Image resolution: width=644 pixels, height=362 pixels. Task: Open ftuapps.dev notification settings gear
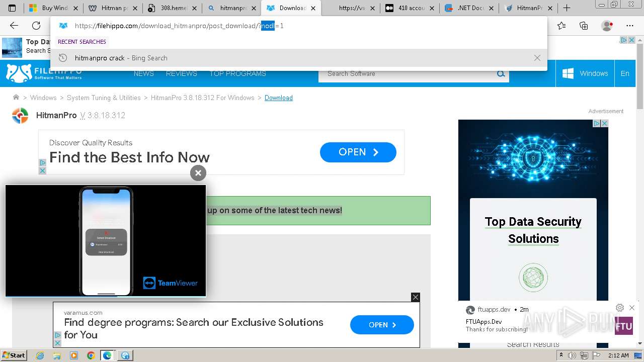[620, 308]
